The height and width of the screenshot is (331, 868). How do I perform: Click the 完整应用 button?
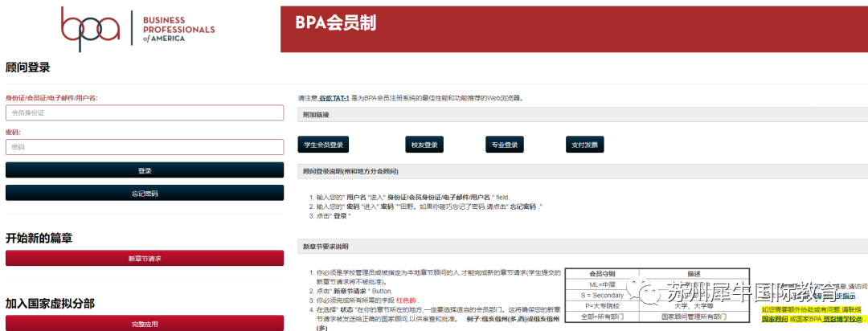145,323
